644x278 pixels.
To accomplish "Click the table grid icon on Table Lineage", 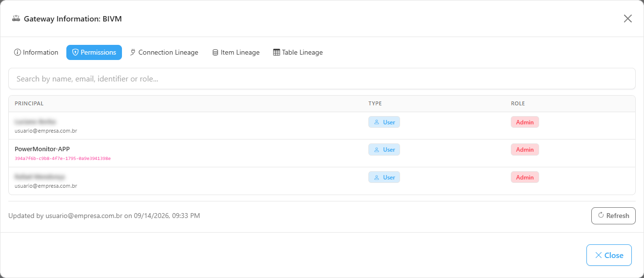I will click(277, 52).
